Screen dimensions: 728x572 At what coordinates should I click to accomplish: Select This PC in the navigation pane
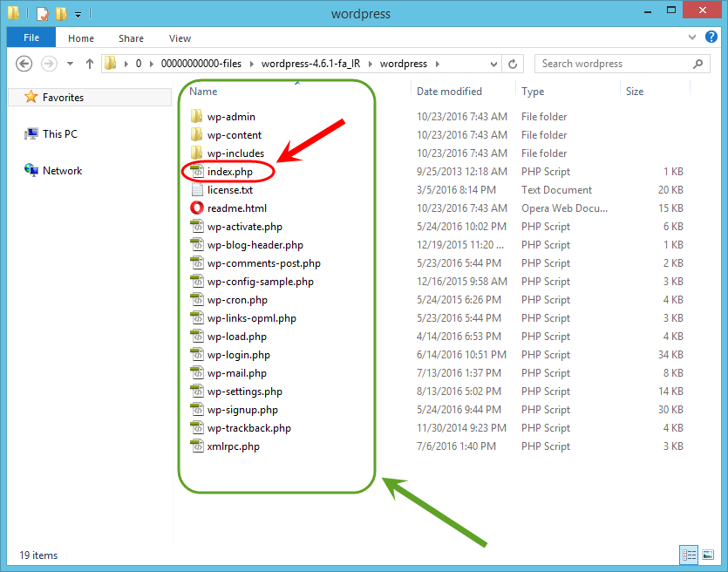point(60,133)
